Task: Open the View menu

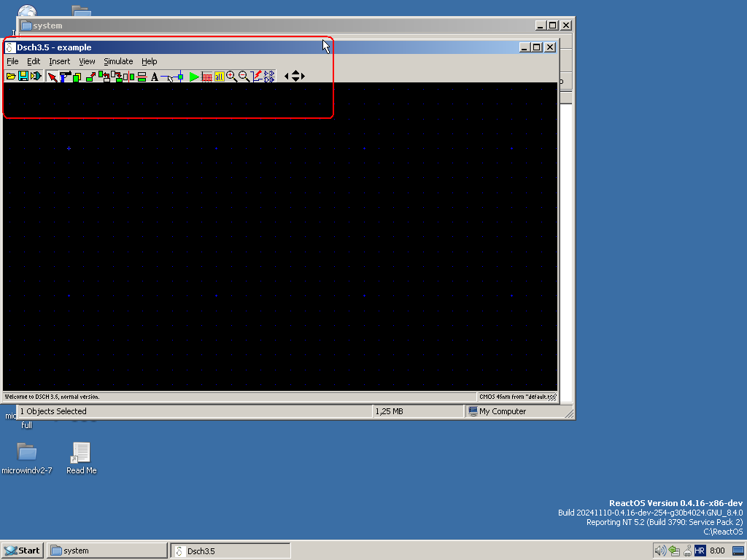Action: coord(87,61)
